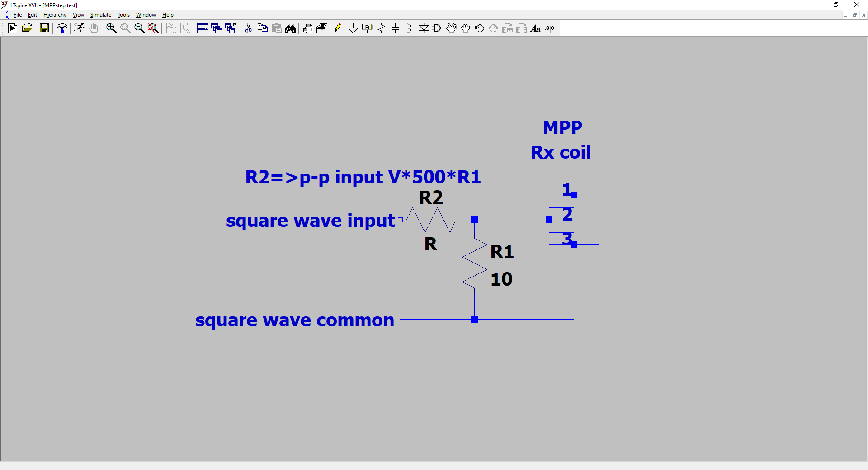Viewport: 868px width, 470px height.
Task: Select the Drag closed-hand tool
Action: pyautogui.click(x=466, y=28)
